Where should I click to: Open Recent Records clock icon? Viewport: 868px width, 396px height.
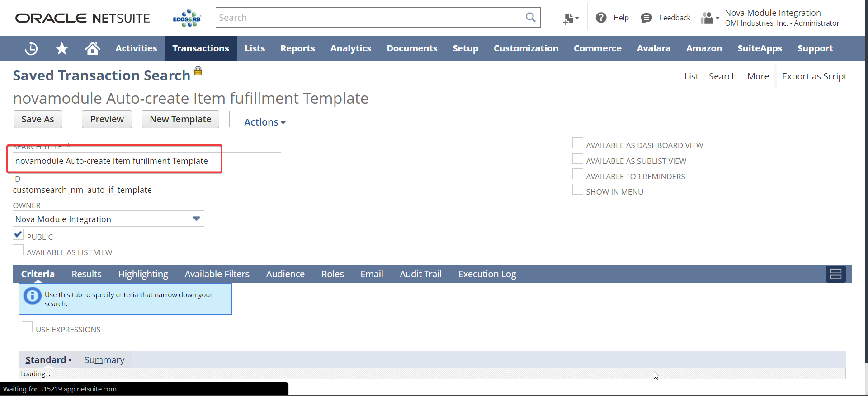point(31,48)
